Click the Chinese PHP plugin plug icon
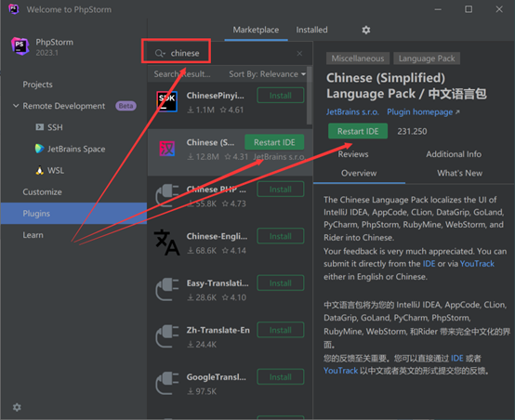This screenshot has height=420, width=515. pos(166,195)
